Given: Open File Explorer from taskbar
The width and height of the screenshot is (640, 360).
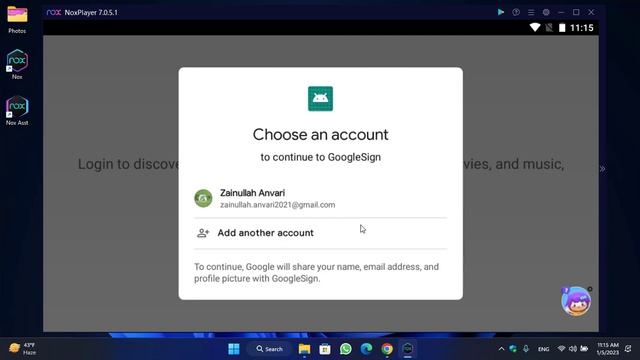Looking at the screenshot, I should (304, 349).
